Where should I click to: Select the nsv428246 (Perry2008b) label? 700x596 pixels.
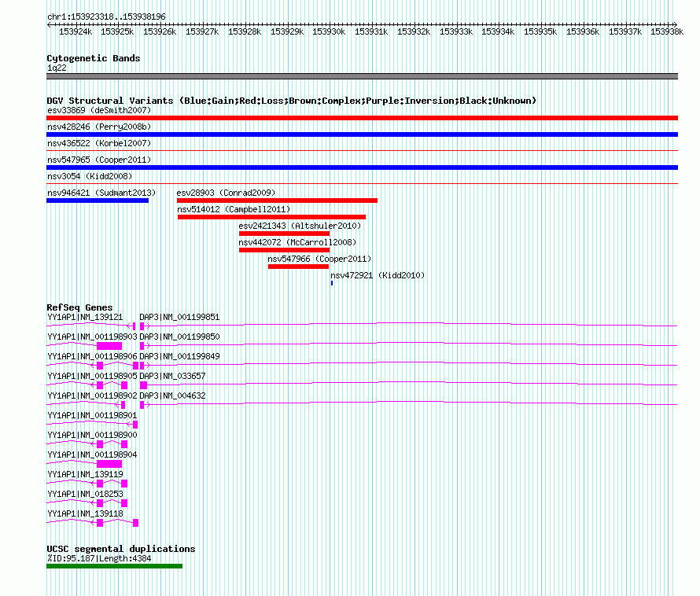click(x=99, y=127)
